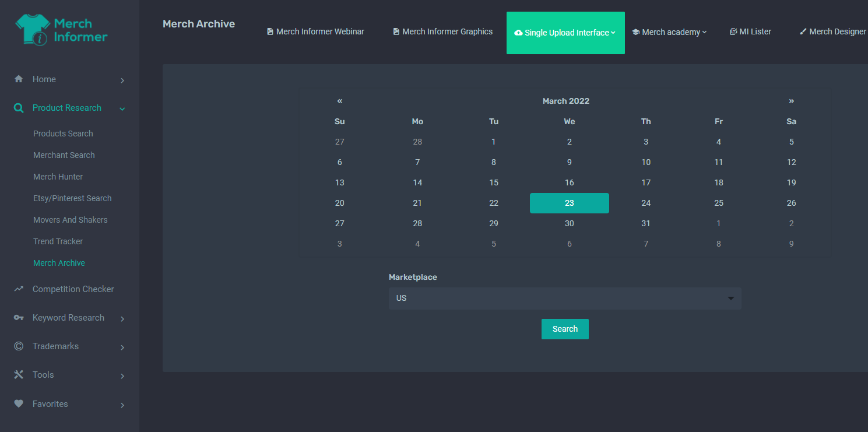This screenshot has width=868, height=432.
Task: Expand the Trademarks chevron
Action: tap(122, 347)
